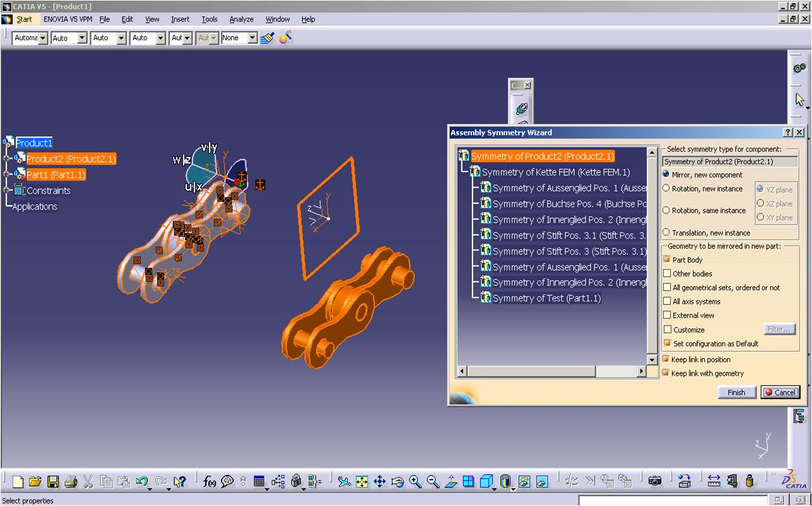
Task: Click the Print icon
Action: (71, 482)
